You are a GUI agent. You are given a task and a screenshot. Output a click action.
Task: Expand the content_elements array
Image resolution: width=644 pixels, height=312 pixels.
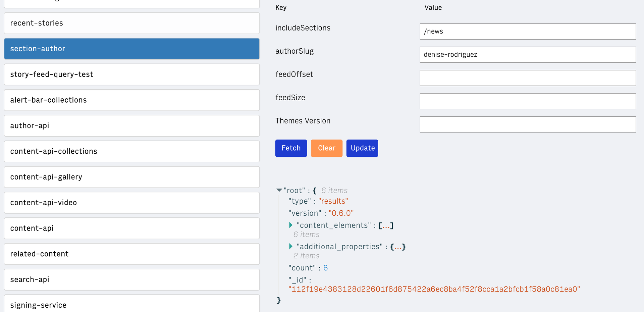click(x=291, y=225)
